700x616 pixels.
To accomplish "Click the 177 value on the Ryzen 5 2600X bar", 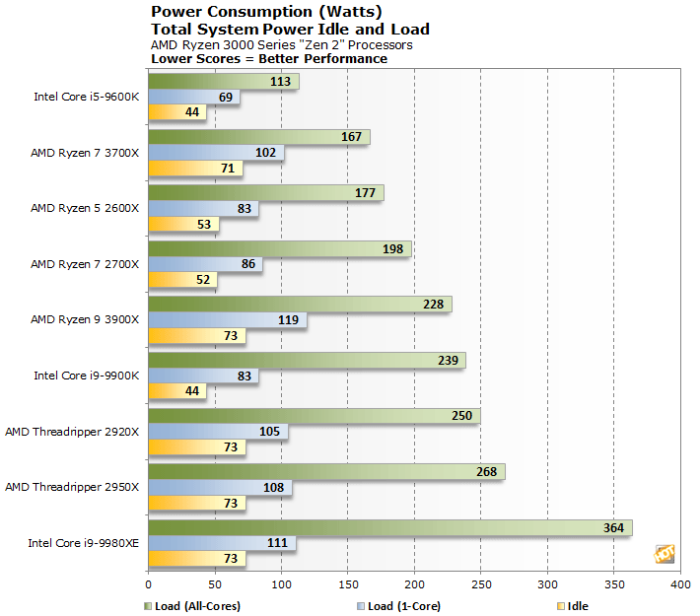I will pyautogui.click(x=365, y=193).
